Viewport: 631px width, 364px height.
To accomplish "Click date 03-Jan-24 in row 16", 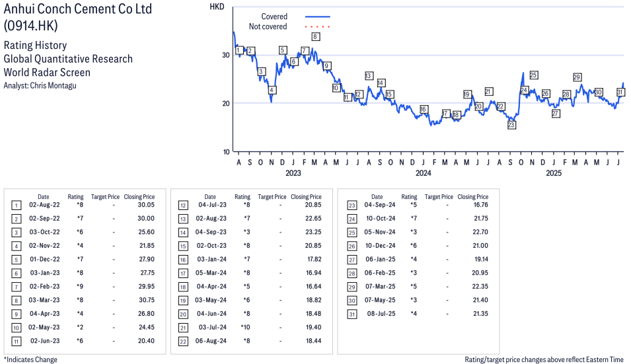I will click(x=211, y=260).
